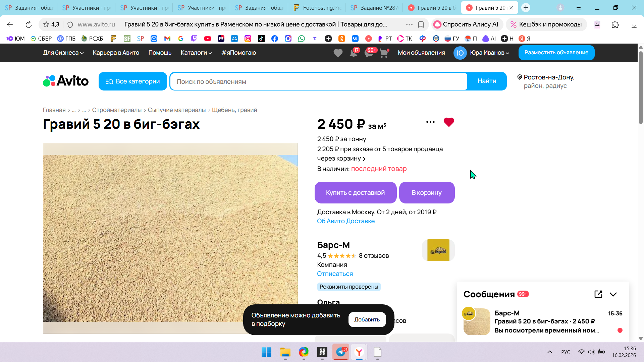Open Telegram from Windows taskbar
This screenshot has width=644, height=362.
pyautogui.click(x=341, y=352)
